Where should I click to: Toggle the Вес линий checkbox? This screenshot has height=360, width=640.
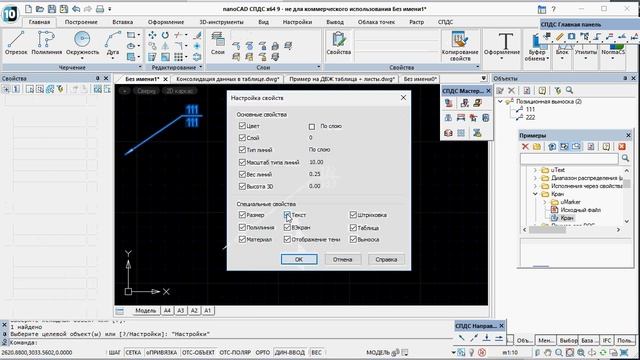242,174
